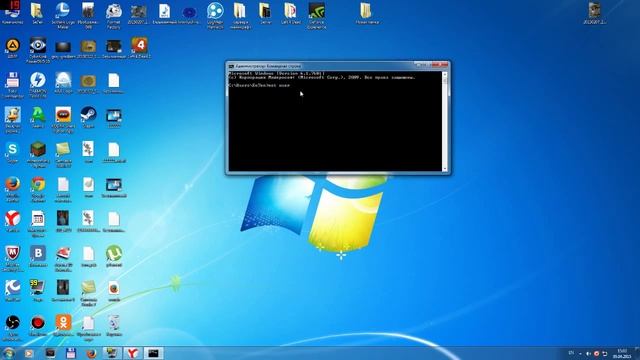The image size is (640, 360).
Task: Launch the Format Factory shortcut
Action: coord(113,11)
